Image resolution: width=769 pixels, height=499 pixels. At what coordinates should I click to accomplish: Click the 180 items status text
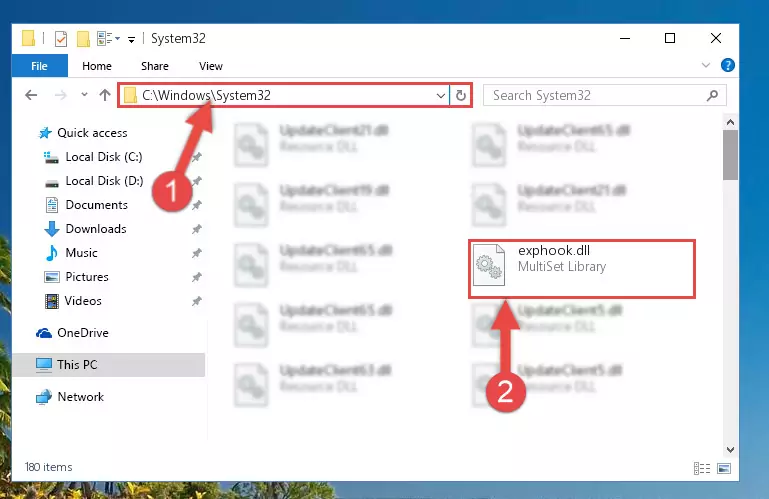coord(49,467)
